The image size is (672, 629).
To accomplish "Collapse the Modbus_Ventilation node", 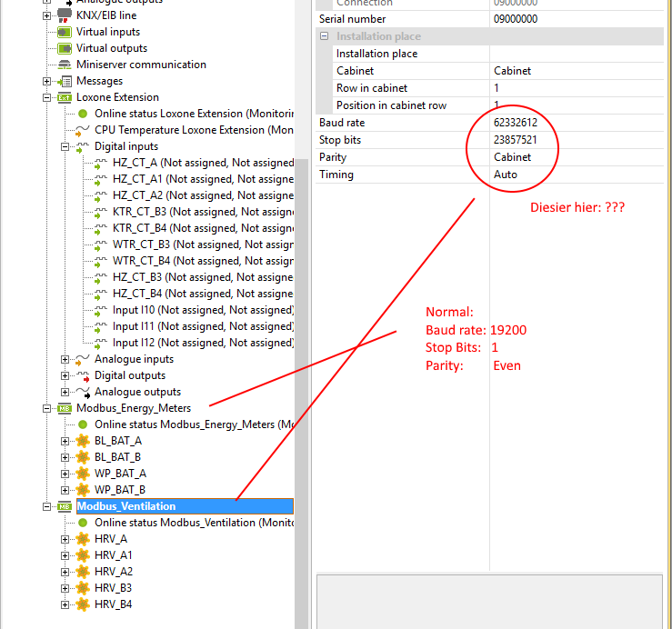I will click(46, 506).
